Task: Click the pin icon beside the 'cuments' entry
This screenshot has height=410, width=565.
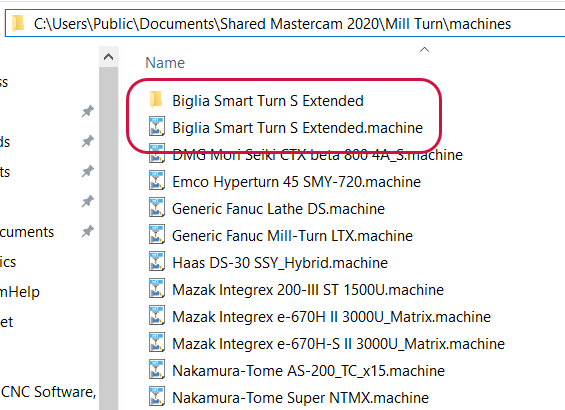Action: 88,231
